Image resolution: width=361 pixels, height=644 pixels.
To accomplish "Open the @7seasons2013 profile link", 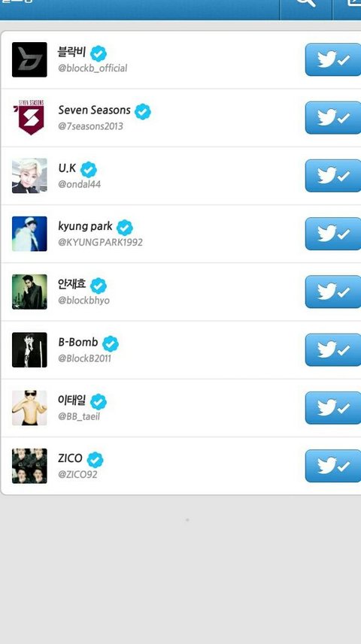I will (x=90, y=126).
